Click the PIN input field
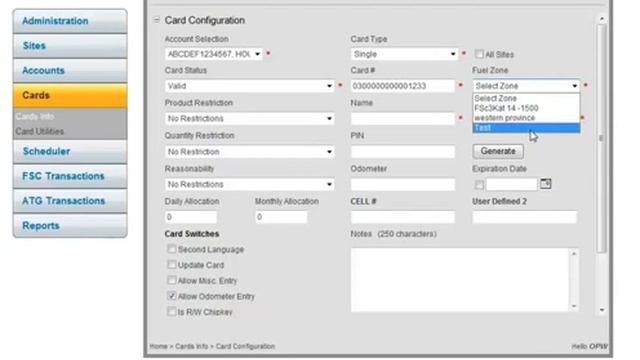 (x=402, y=152)
